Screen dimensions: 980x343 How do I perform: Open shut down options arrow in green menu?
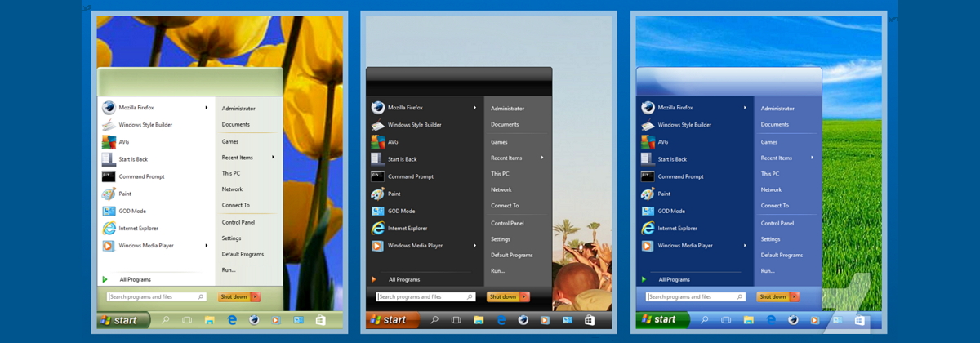click(x=256, y=296)
